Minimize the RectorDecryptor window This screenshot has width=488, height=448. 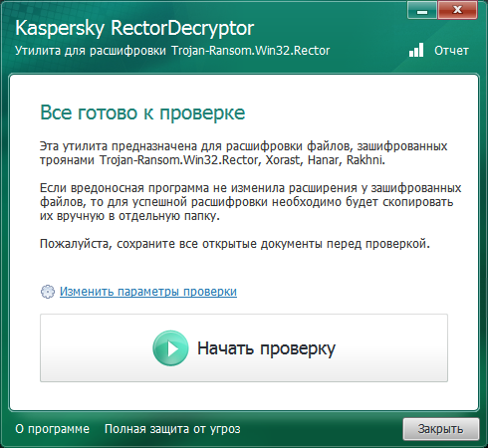[422, 10]
